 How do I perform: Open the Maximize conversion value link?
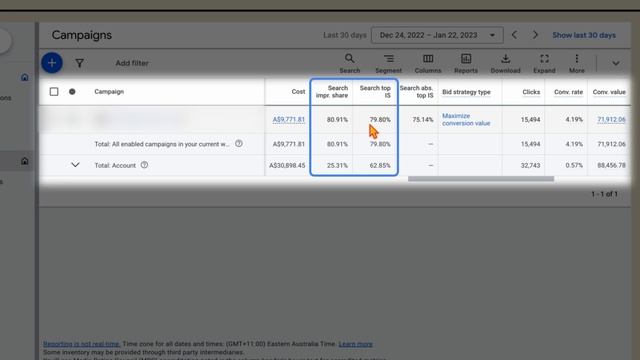pos(466,120)
